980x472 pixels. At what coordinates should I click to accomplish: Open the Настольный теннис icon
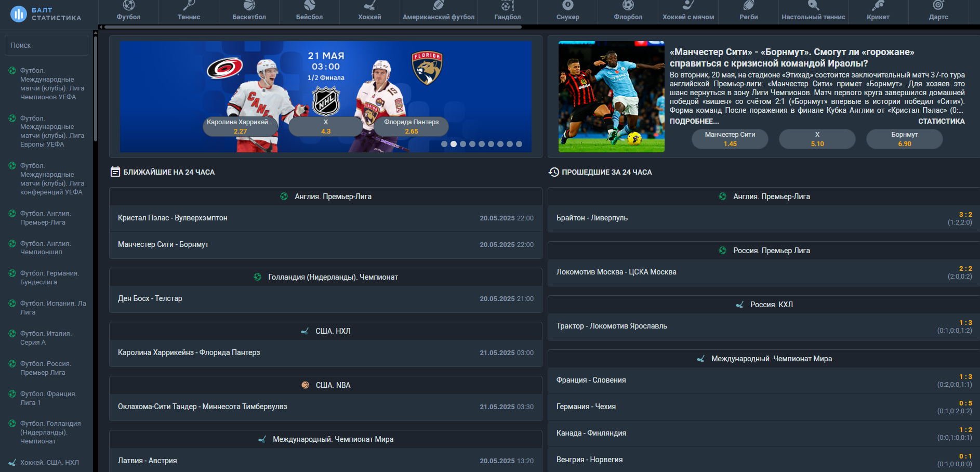[813, 5]
